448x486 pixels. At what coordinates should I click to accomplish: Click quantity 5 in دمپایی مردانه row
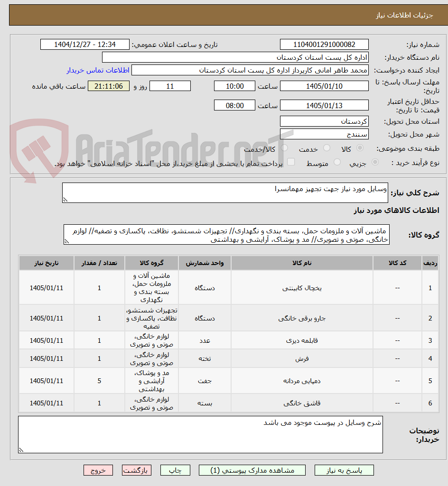pyautogui.click(x=99, y=381)
